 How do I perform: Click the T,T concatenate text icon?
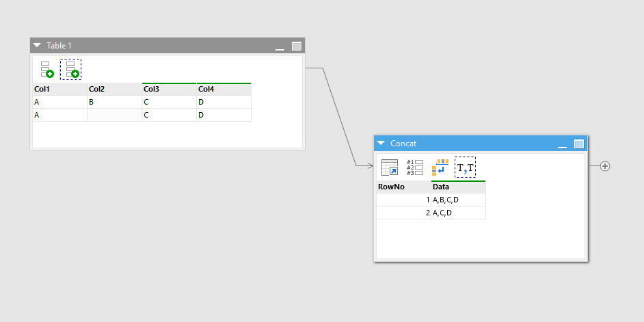pos(466,167)
